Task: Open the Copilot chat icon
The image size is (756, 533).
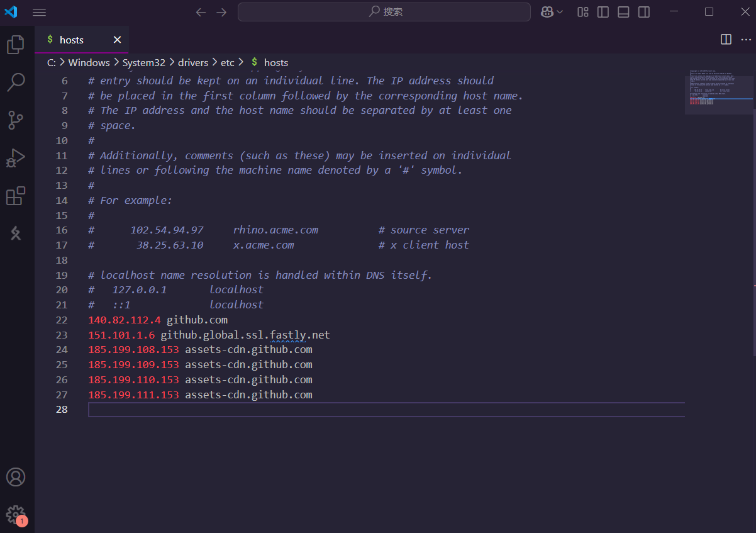Action: click(547, 12)
